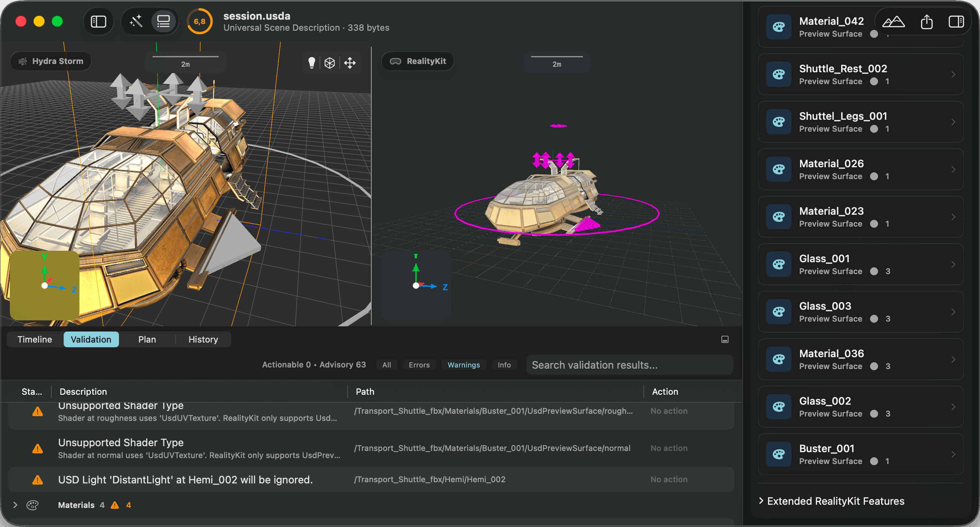This screenshot has width=980, height=527.
Task: Show Info validation results only
Action: (504, 365)
